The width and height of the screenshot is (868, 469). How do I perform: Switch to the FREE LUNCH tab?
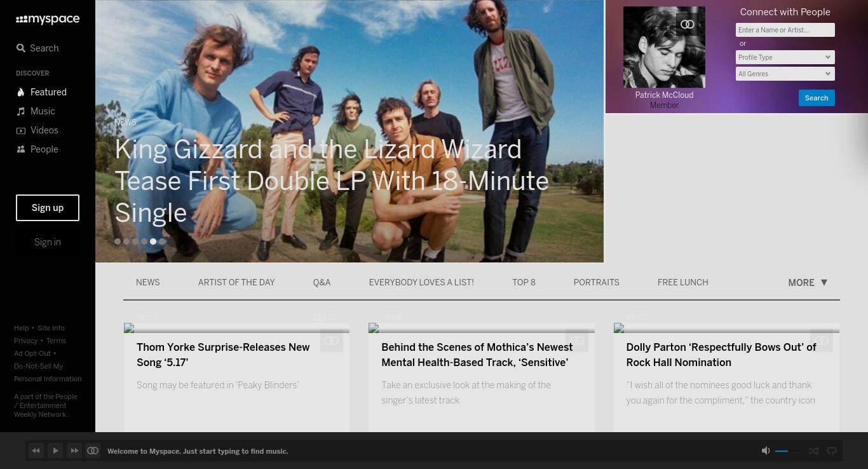[x=683, y=282]
